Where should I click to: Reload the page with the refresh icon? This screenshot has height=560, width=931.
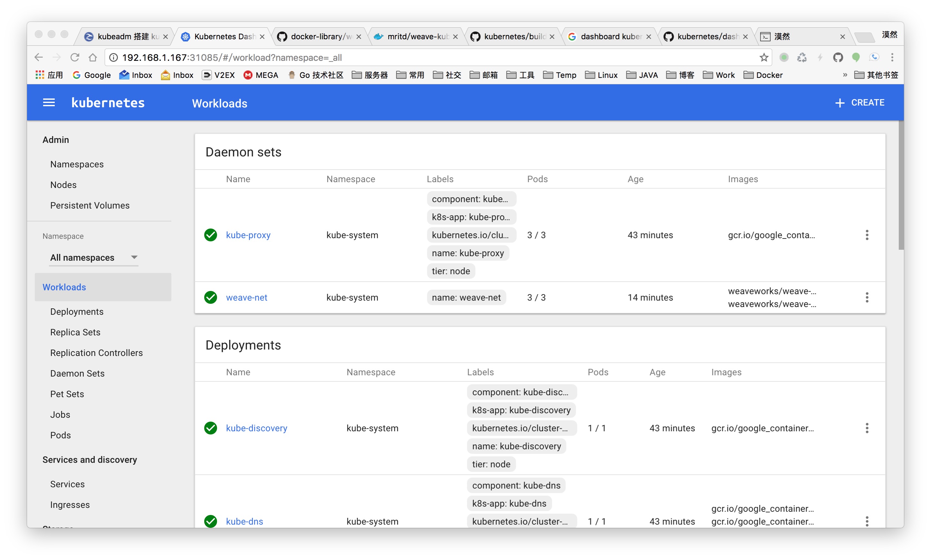pos(75,57)
